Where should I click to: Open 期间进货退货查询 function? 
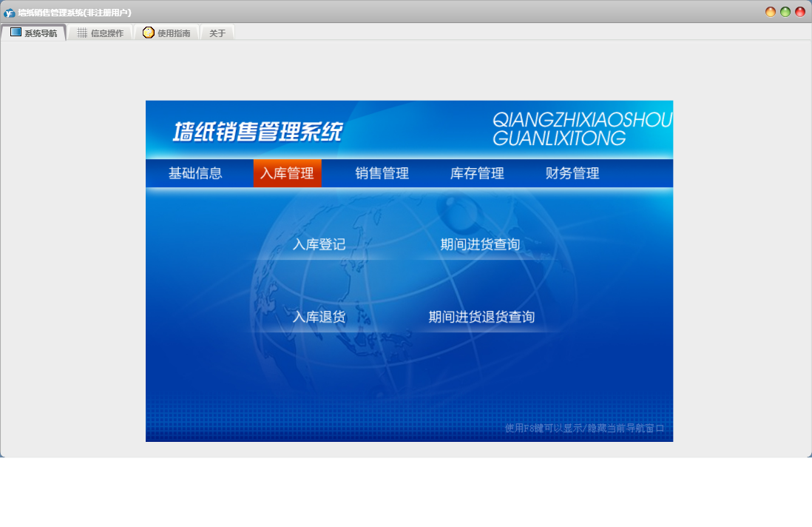pyautogui.click(x=481, y=317)
